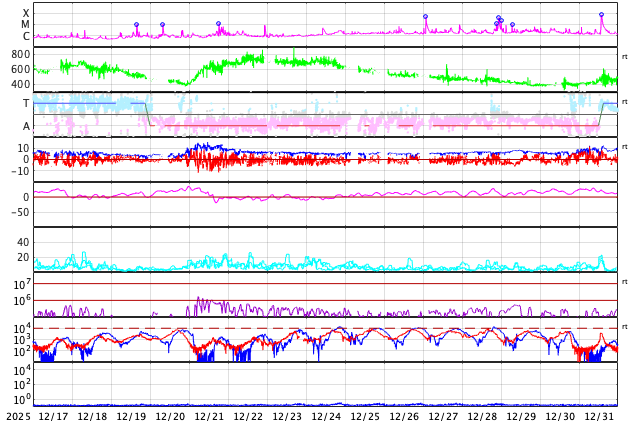
Task: Click the 12/24 date label
Action: (x=326, y=416)
